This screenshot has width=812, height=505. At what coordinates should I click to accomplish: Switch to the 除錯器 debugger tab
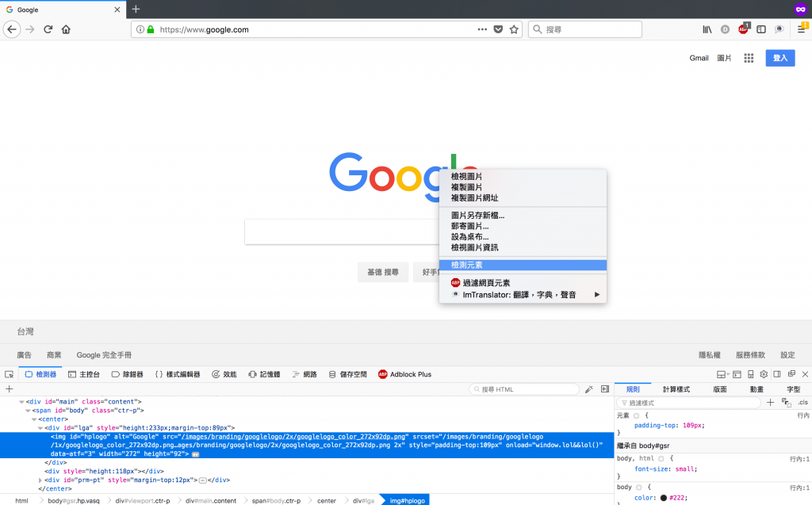click(128, 374)
